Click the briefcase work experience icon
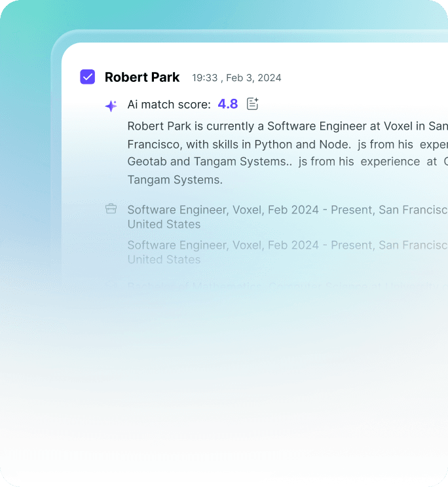 [x=111, y=209]
